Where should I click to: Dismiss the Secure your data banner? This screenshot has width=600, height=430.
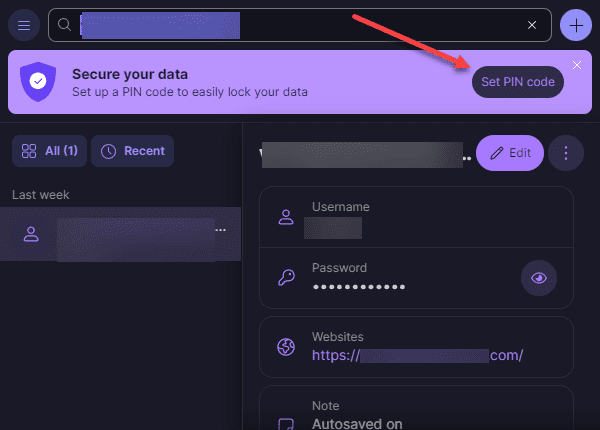577,65
